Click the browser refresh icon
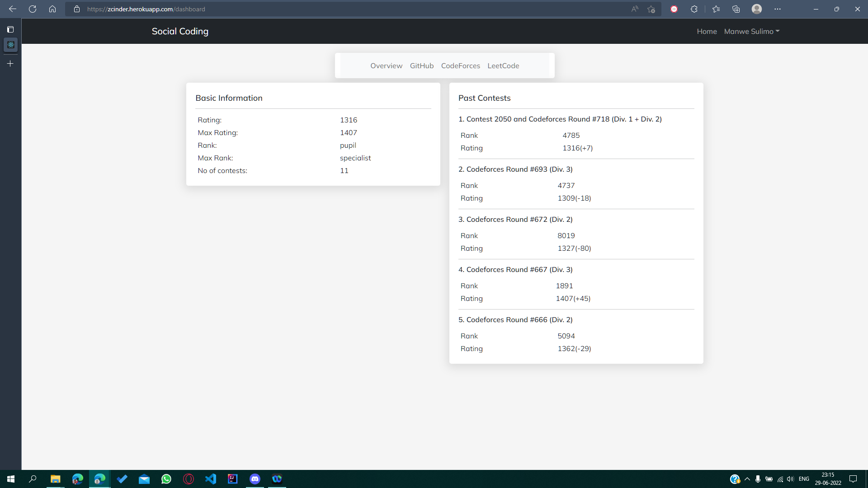Image resolution: width=868 pixels, height=488 pixels. [x=33, y=9]
